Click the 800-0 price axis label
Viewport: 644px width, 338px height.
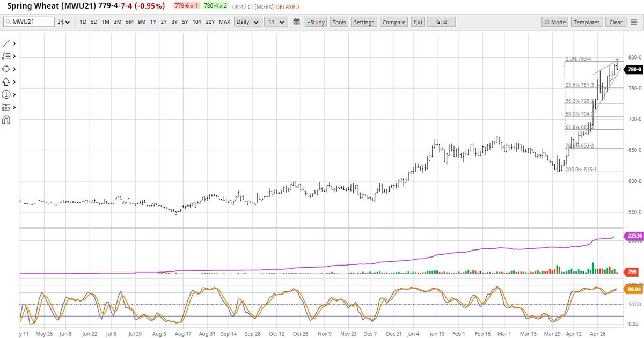tap(635, 57)
